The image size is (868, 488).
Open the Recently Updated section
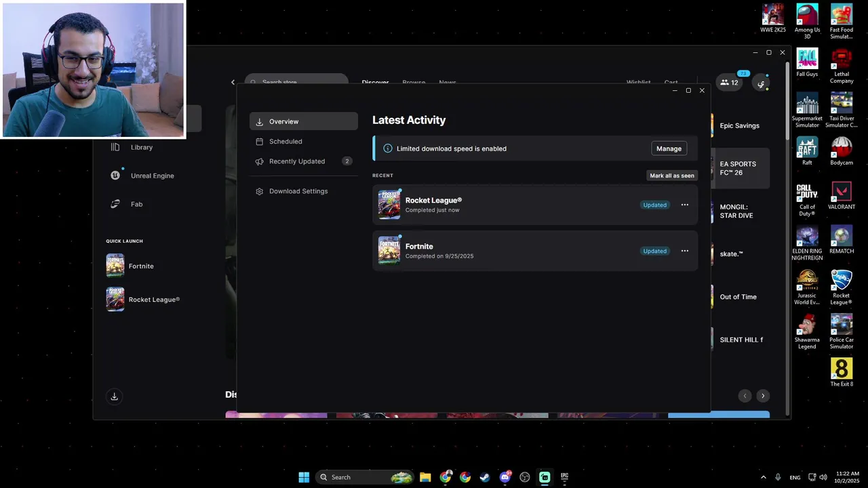point(303,161)
